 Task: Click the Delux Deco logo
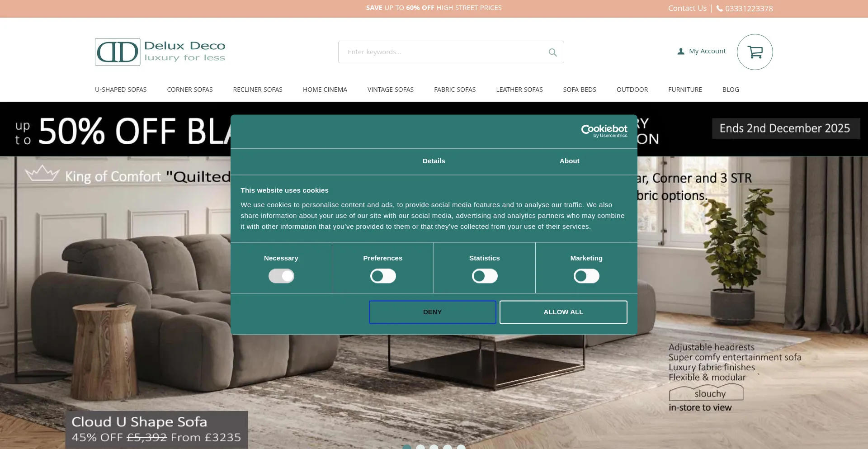click(160, 52)
